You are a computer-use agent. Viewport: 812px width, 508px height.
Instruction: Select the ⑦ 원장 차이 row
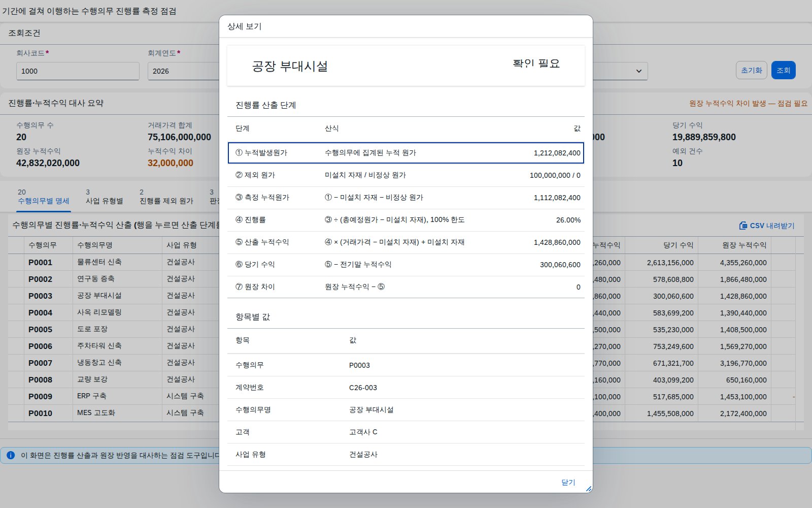[406, 287]
